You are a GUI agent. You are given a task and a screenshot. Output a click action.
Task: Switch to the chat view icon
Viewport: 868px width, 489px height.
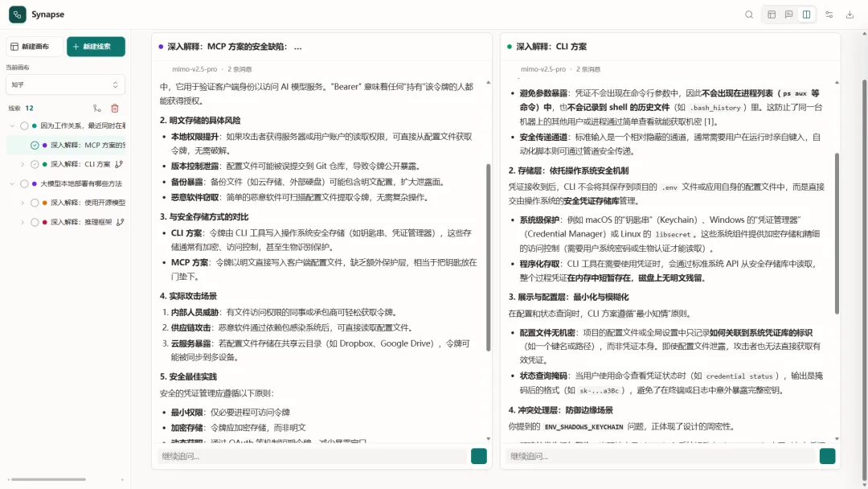tap(789, 15)
